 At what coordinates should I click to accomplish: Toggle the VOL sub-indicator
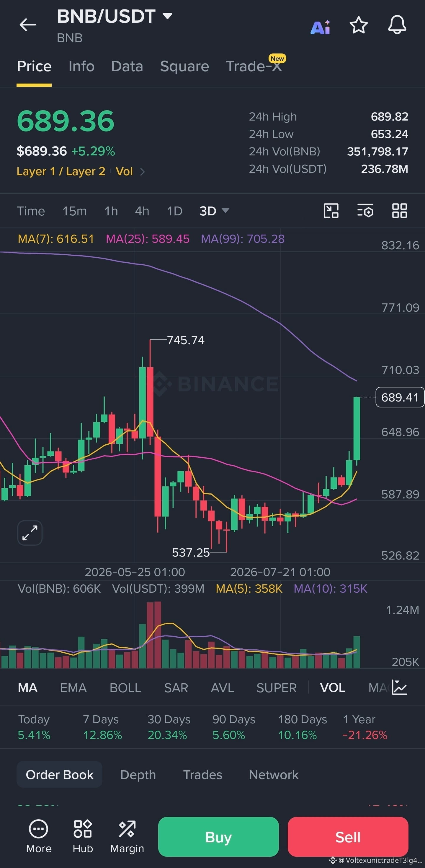(x=332, y=688)
